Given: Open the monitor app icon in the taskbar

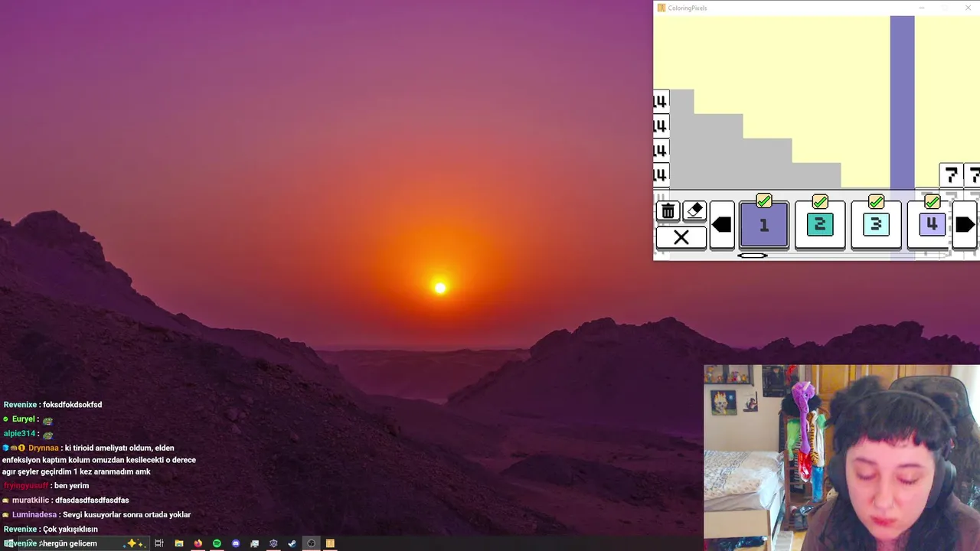Looking at the screenshot, I should click(255, 543).
